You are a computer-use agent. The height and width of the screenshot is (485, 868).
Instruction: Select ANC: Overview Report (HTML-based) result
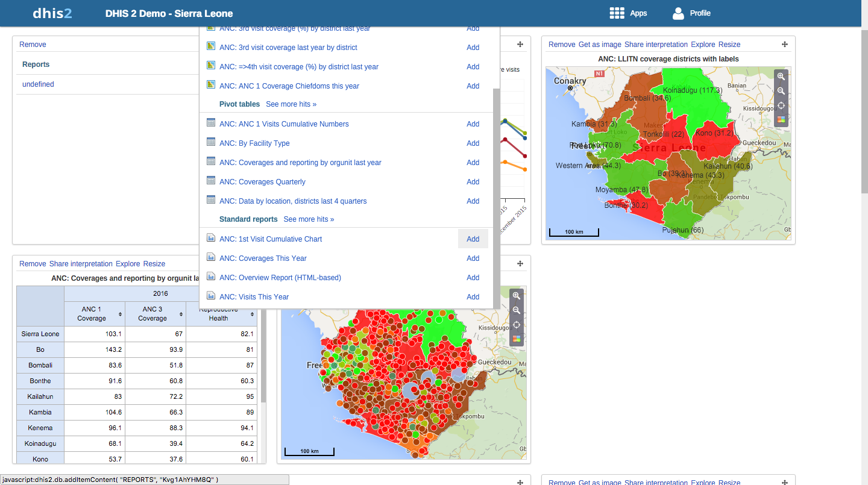pos(280,278)
